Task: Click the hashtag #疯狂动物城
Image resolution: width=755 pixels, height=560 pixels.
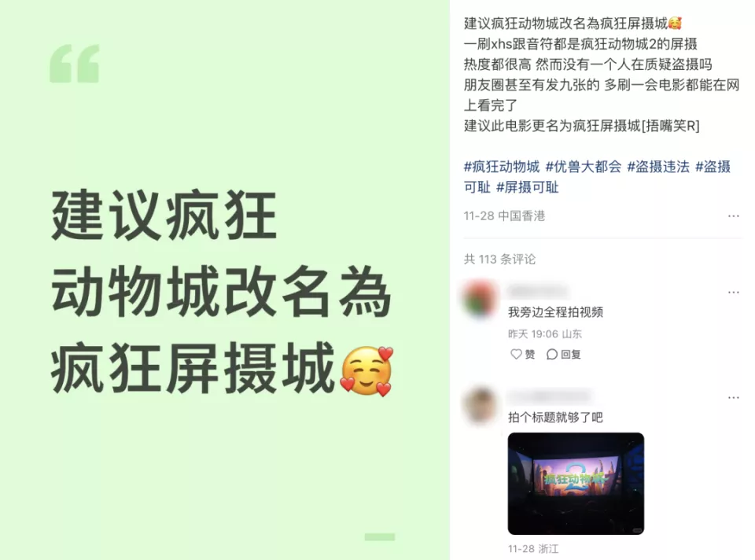Action: [x=501, y=167]
